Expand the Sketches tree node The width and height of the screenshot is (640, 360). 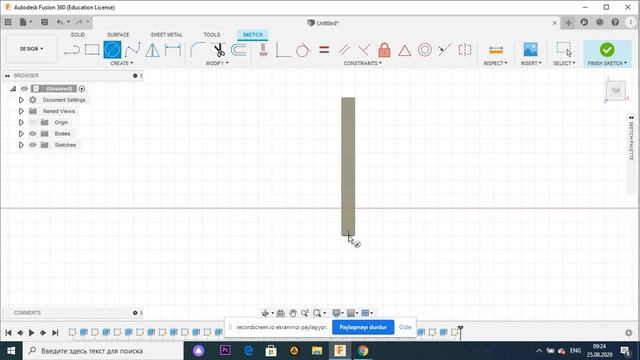pyautogui.click(x=21, y=145)
